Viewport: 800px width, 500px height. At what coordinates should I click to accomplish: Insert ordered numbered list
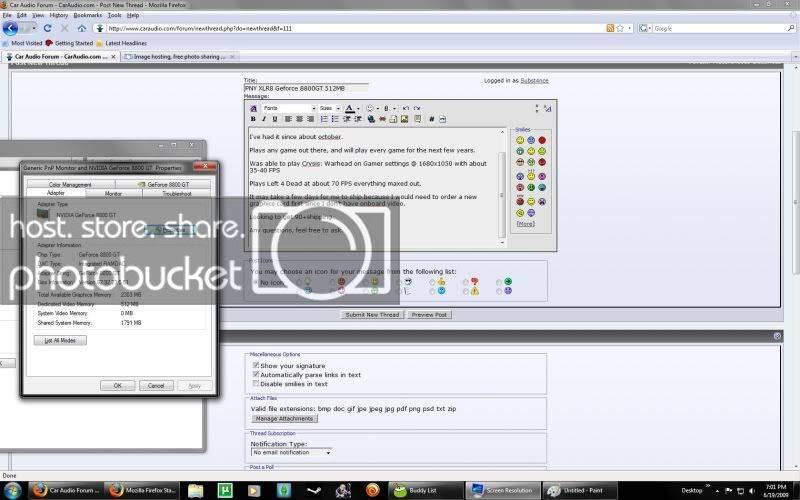pos(324,119)
